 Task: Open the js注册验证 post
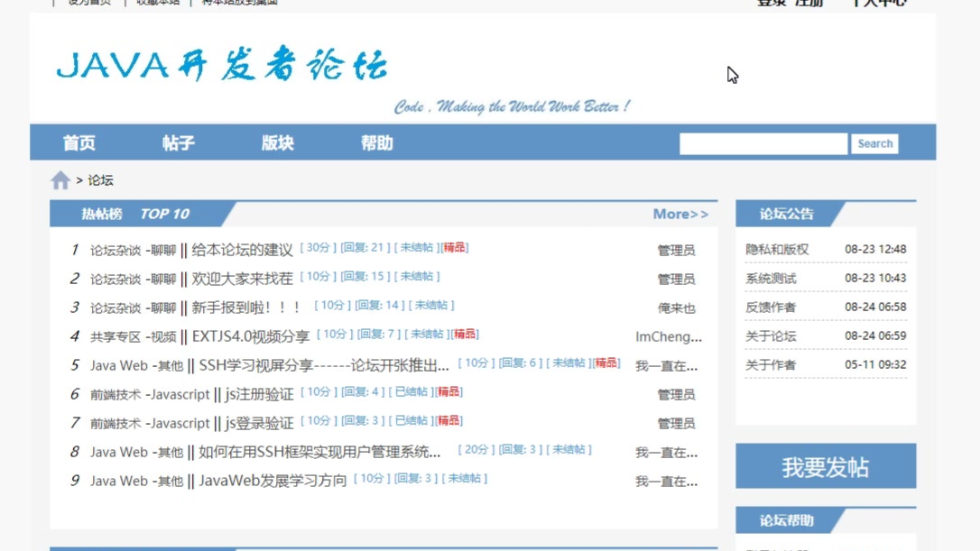click(x=259, y=394)
